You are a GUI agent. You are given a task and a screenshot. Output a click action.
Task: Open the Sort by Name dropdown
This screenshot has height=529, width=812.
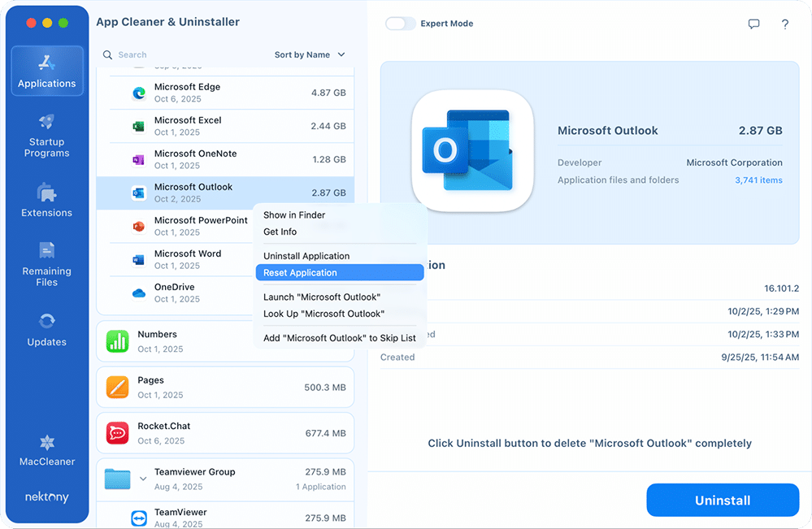click(310, 54)
